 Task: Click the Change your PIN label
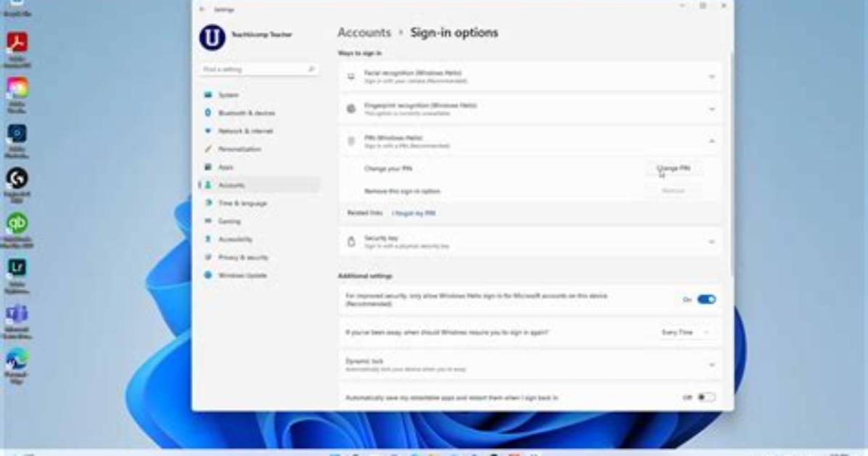[x=388, y=168]
